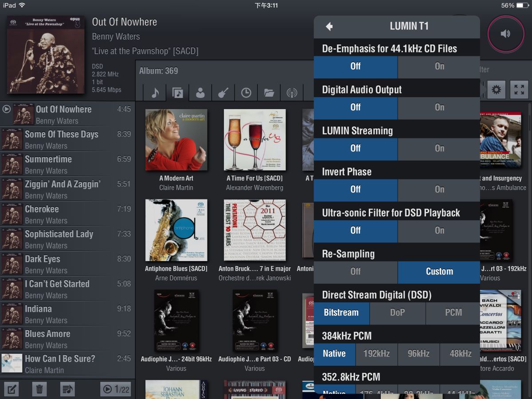Open the settings gear
Image resolution: width=532 pixels, height=399 pixels.
[497, 90]
